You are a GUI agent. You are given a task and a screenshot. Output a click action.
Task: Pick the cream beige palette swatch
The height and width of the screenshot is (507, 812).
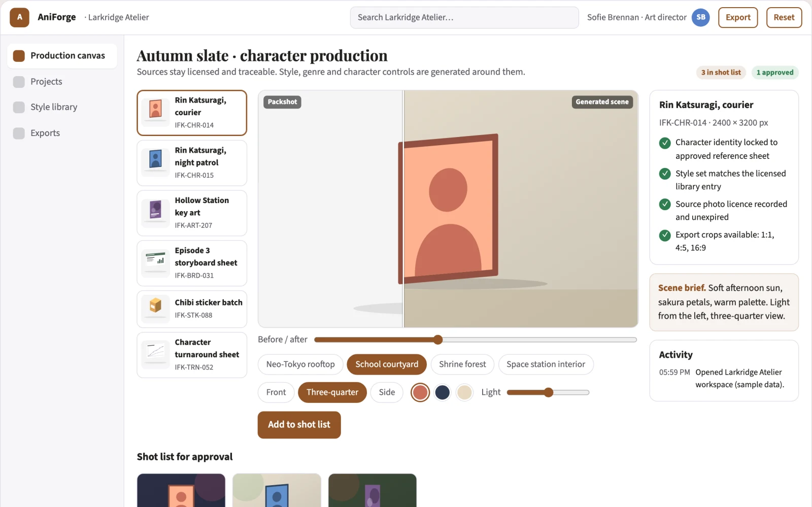coord(464,392)
